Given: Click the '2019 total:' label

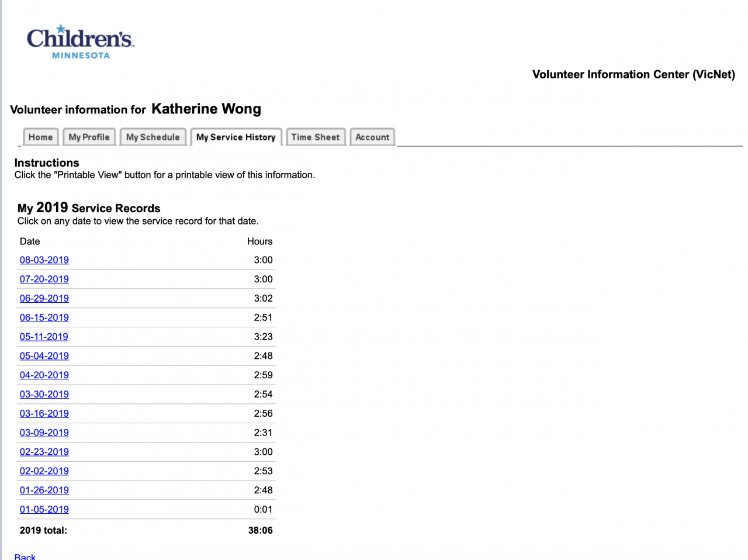Looking at the screenshot, I should (43, 531).
